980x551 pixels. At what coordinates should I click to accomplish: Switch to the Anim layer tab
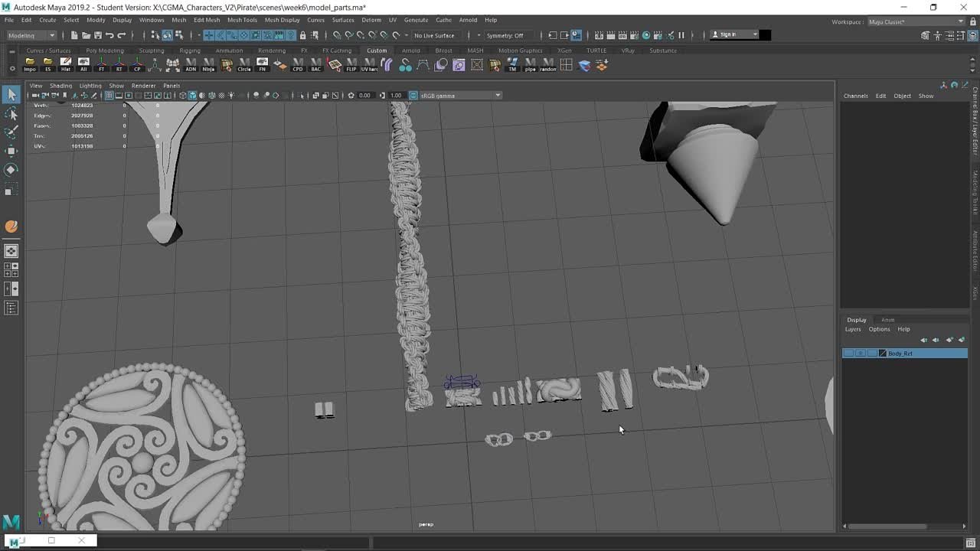click(887, 320)
